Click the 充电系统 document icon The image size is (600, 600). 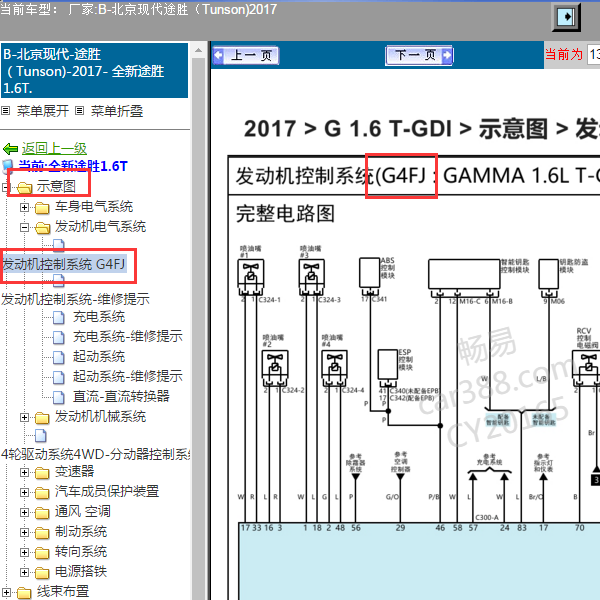(x=59, y=317)
